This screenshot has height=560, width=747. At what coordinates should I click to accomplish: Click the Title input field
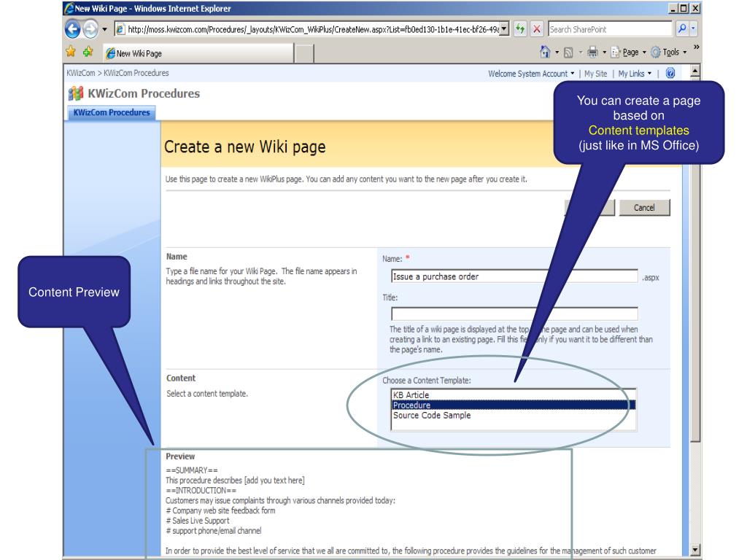click(514, 314)
